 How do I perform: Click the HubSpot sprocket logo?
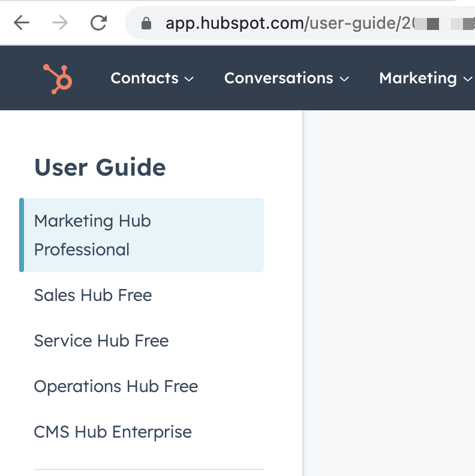tap(58, 79)
